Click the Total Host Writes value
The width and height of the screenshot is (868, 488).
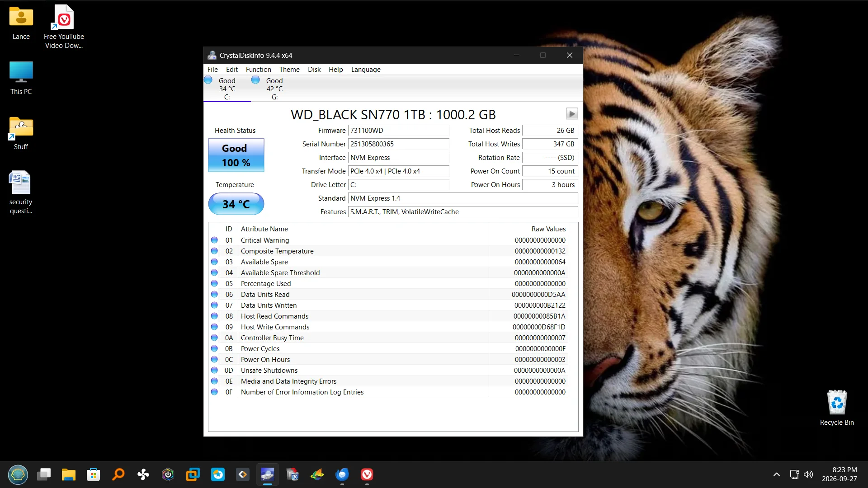[550, 144]
